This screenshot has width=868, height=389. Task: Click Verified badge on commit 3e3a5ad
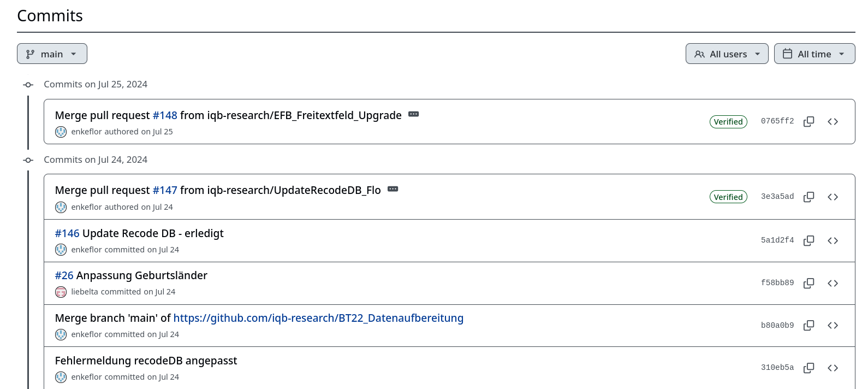[728, 197]
